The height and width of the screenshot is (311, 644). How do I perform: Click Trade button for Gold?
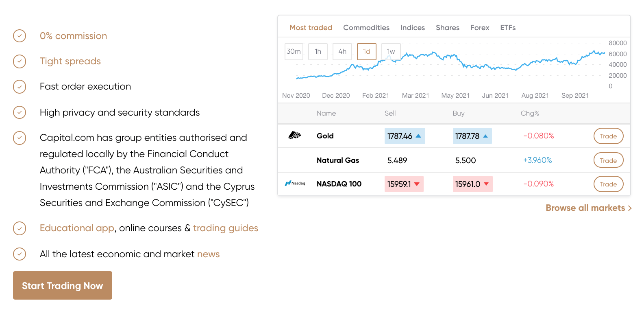609,136
